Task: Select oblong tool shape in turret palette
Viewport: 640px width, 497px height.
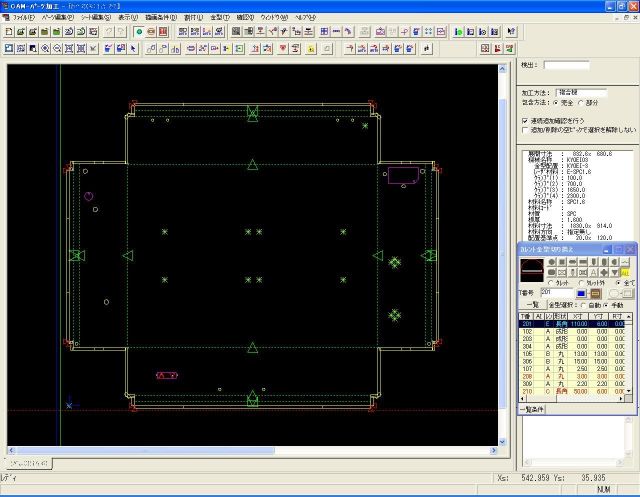Action: 573,262
